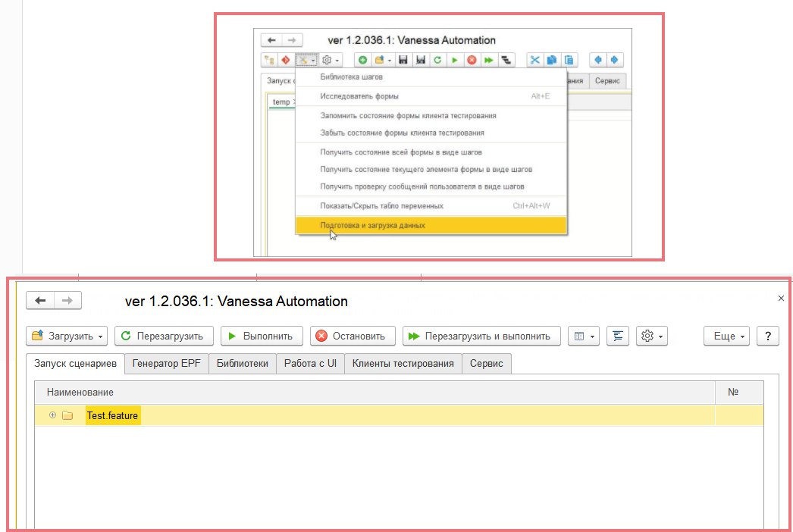Click the back arrow in the upper Vanessa window
This screenshot has width=793, height=532.
click(x=271, y=40)
